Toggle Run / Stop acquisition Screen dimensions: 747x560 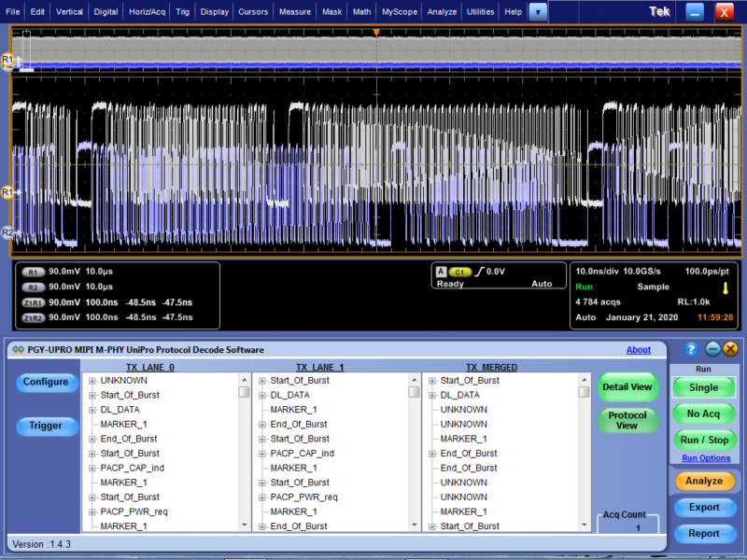click(x=704, y=440)
